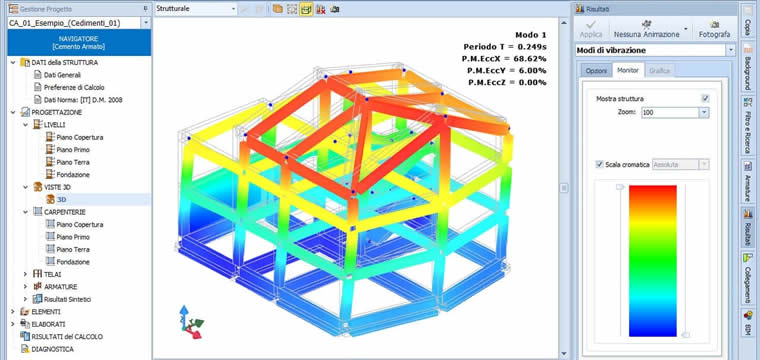
Task: Select Piano Copertura under LIVELLI
Action: pyautogui.click(x=79, y=138)
